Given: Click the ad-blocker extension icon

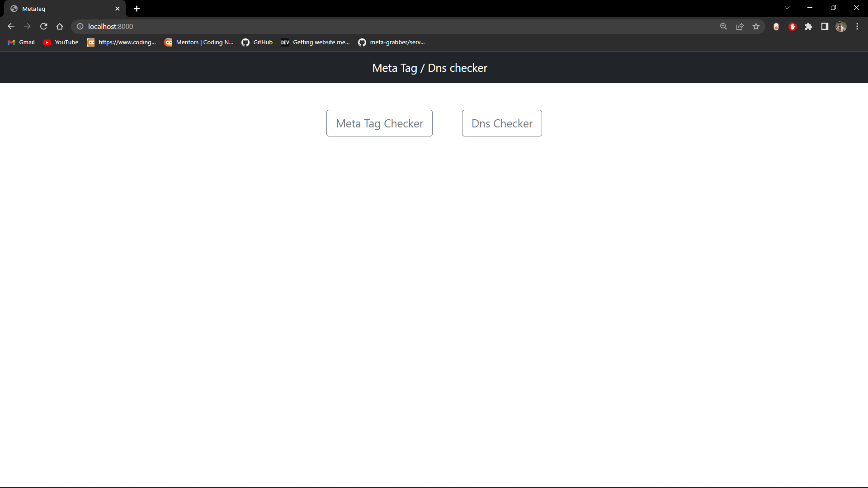Looking at the screenshot, I should 793,26.
